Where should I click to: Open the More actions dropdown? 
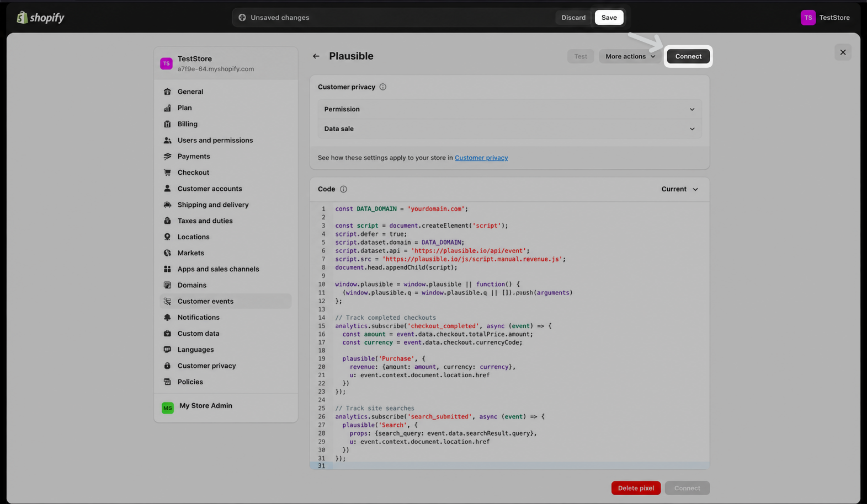(x=630, y=56)
